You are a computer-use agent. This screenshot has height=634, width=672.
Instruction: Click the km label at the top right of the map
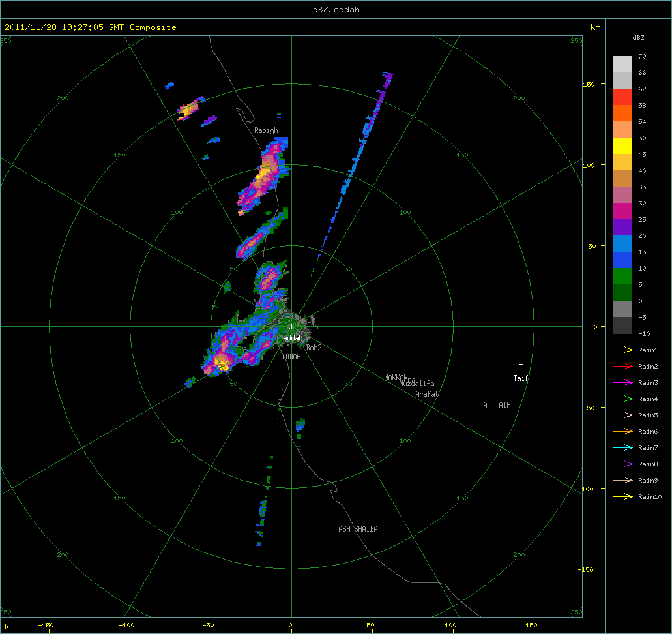click(x=595, y=27)
